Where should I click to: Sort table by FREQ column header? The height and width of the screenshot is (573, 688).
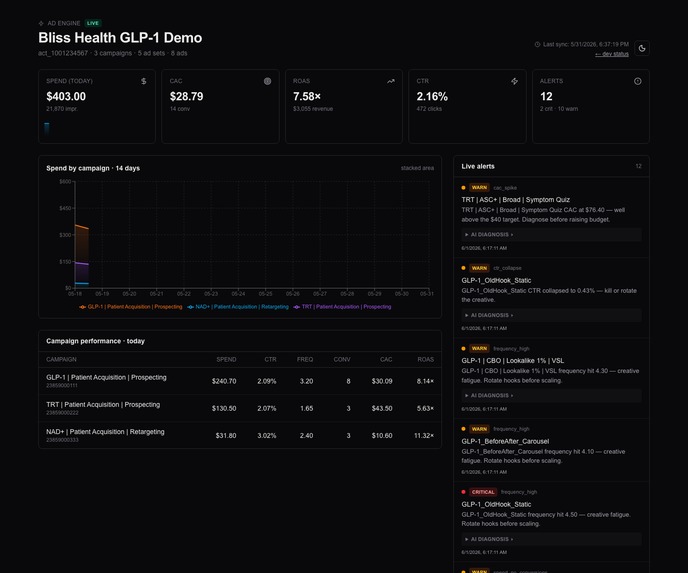305,359
